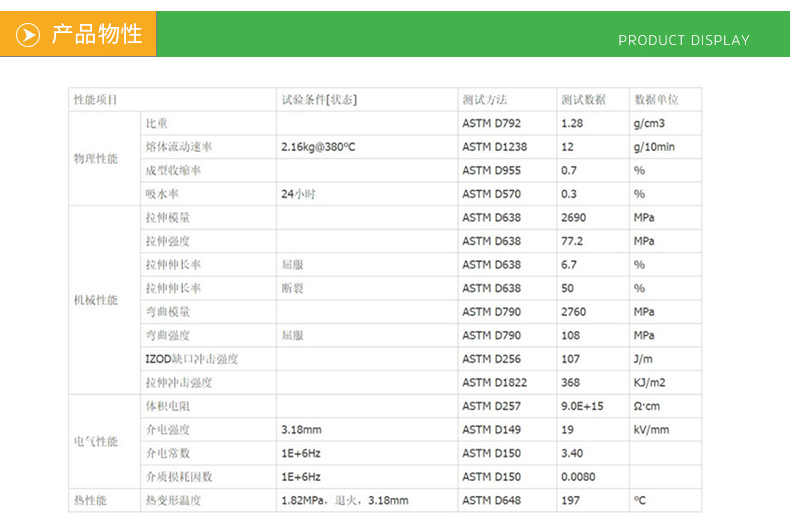This screenshot has width=790, height=528.
Task: Select the 3.18mm condition in 介电强度 row
Action: [x=301, y=430]
